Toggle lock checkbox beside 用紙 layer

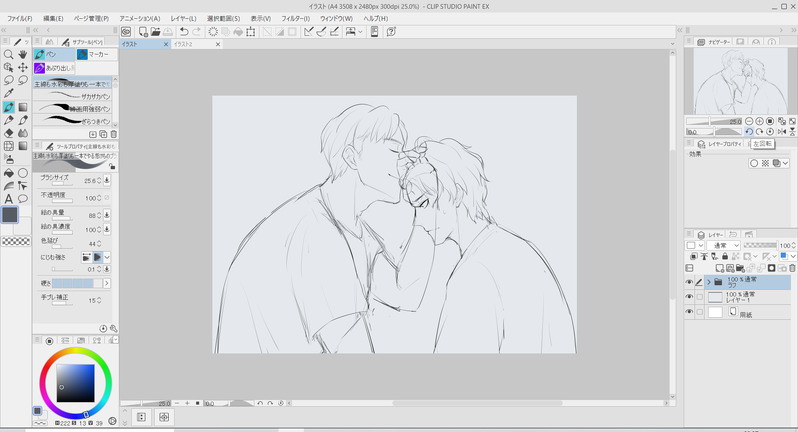[x=700, y=311]
